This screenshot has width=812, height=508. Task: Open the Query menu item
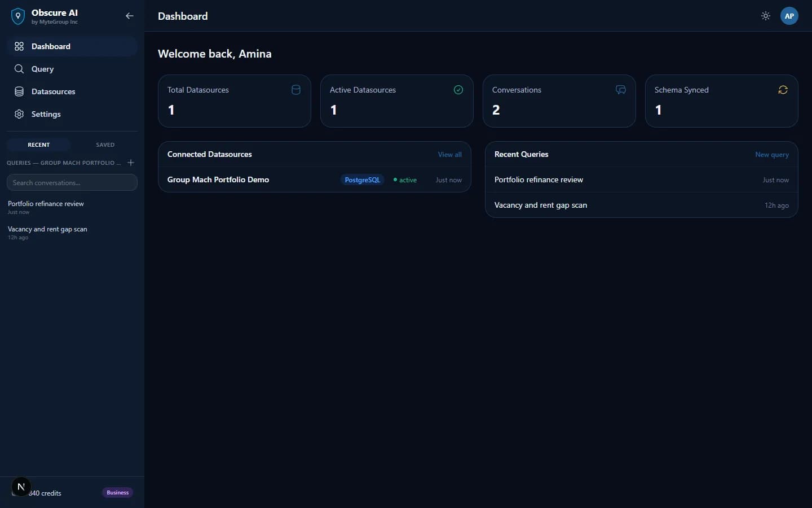click(x=72, y=69)
